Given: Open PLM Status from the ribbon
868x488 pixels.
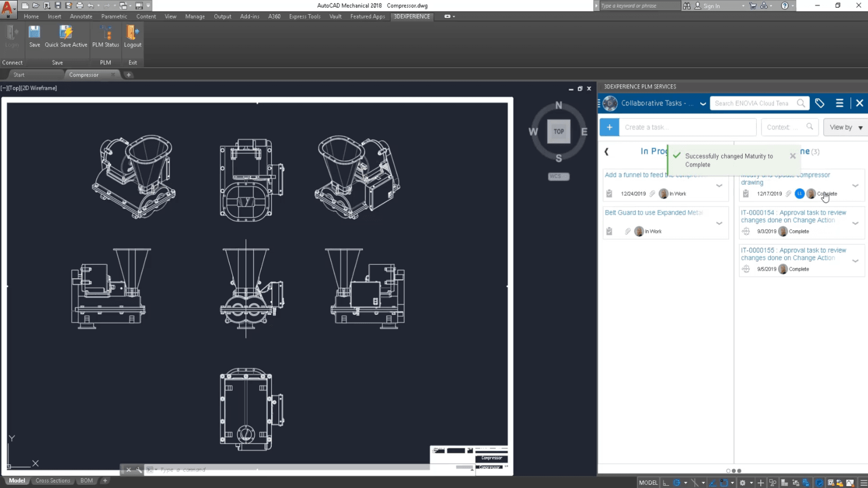Looking at the screenshot, I should coord(106,37).
